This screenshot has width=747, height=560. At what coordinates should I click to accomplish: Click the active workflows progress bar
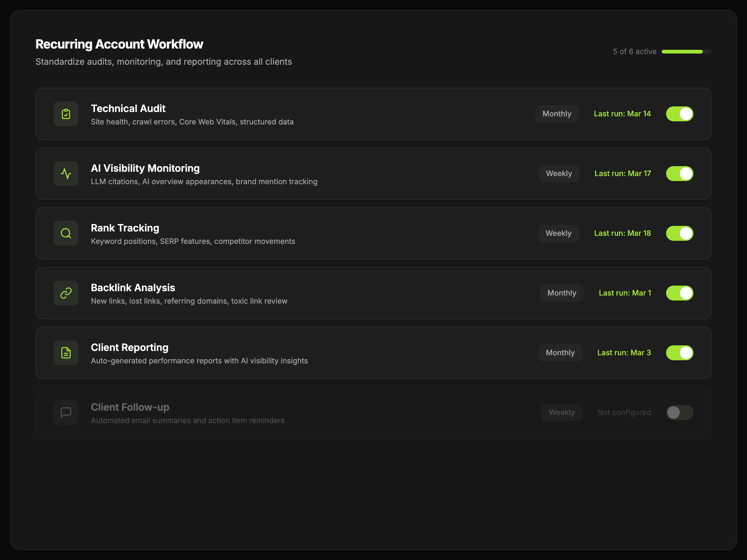pos(686,52)
